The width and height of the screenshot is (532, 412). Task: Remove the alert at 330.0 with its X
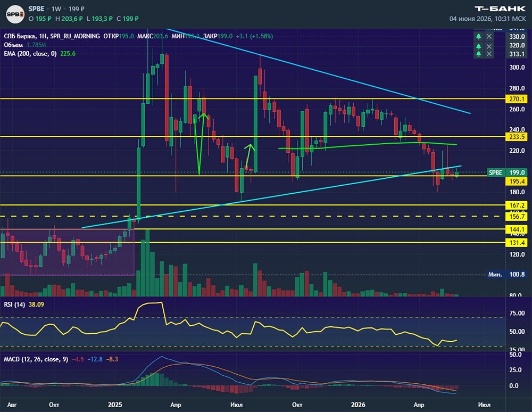[489, 36]
